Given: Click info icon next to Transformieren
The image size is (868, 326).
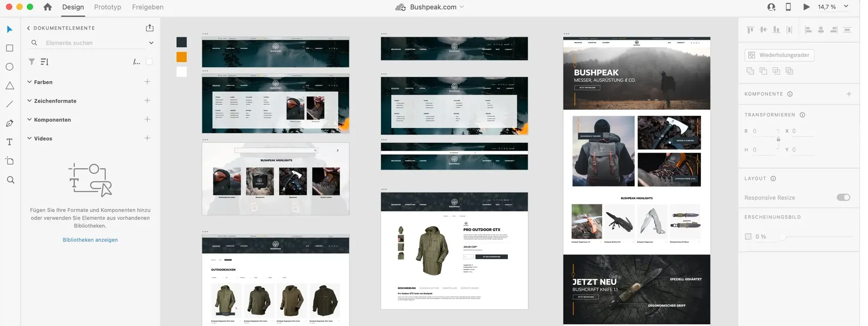Looking at the screenshot, I should (x=802, y=115).
